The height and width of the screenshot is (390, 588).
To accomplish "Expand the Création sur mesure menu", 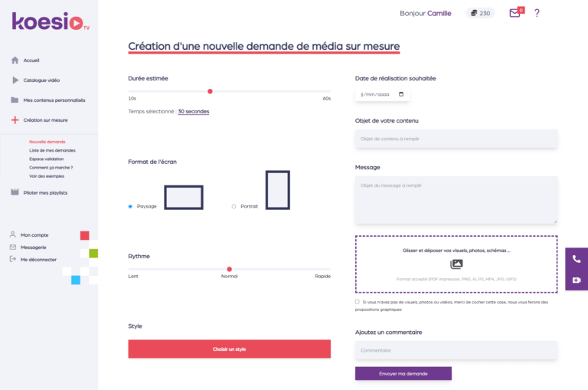I will 44,120.
